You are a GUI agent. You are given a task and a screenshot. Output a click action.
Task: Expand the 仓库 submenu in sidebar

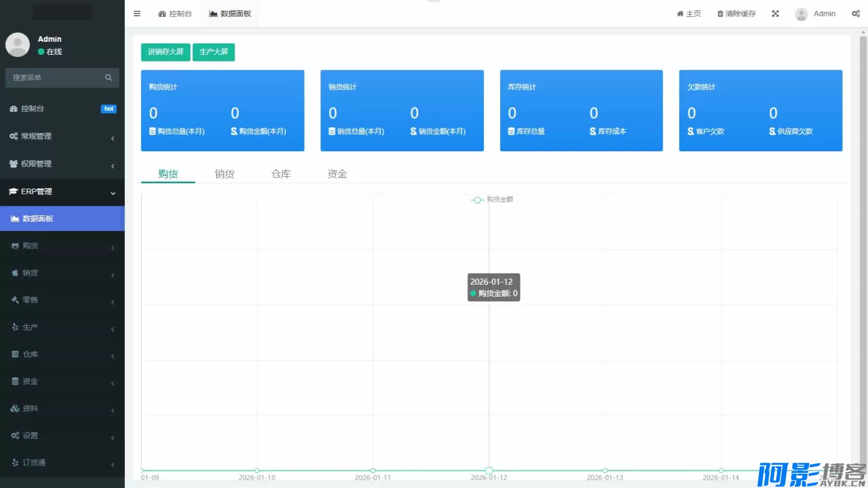62,354
